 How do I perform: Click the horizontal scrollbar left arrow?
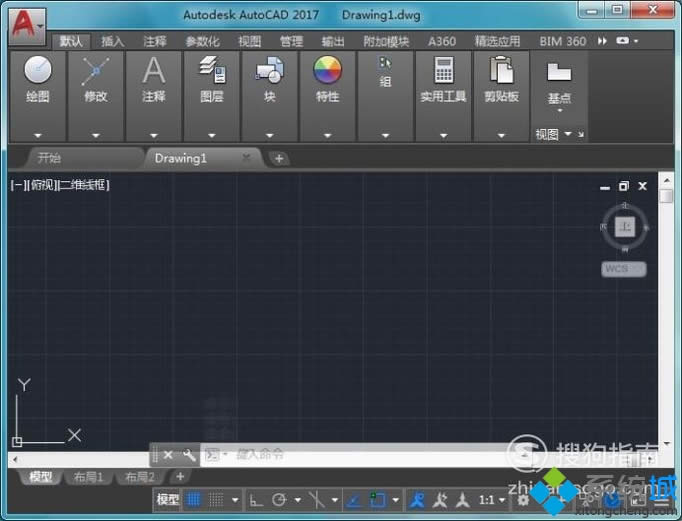pyautogui.click(x=15, y=459)
